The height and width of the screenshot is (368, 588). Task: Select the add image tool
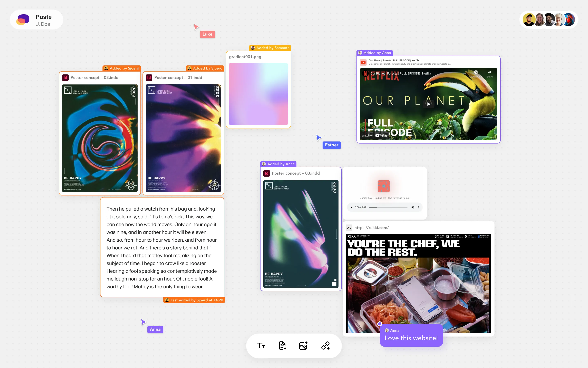click(303, 346)
